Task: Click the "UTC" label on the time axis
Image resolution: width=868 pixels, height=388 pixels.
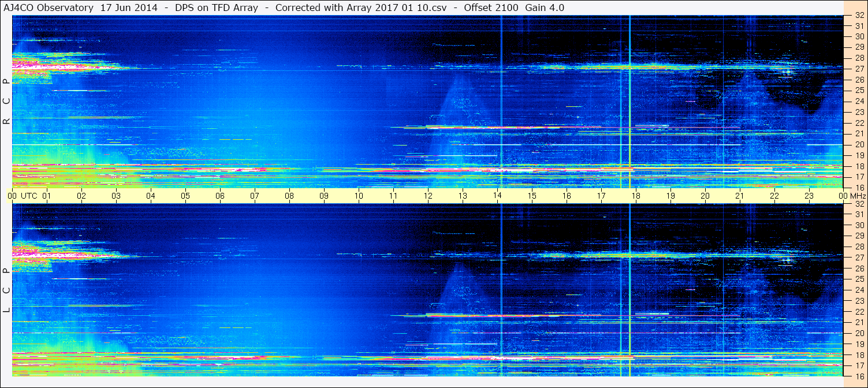Action: click(x=29, y=196)
